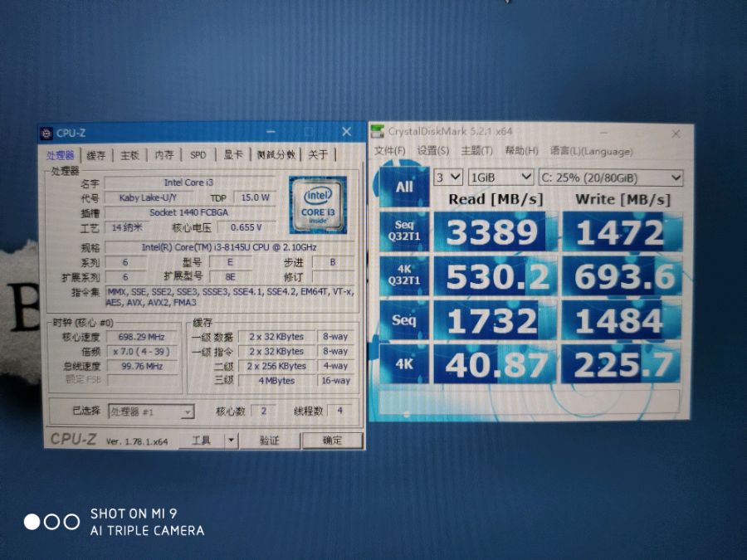Click the processor name field 'Intel Core i3'
Image resolution: width=747 pixels, height=560 pixels.
pos(189,183)
